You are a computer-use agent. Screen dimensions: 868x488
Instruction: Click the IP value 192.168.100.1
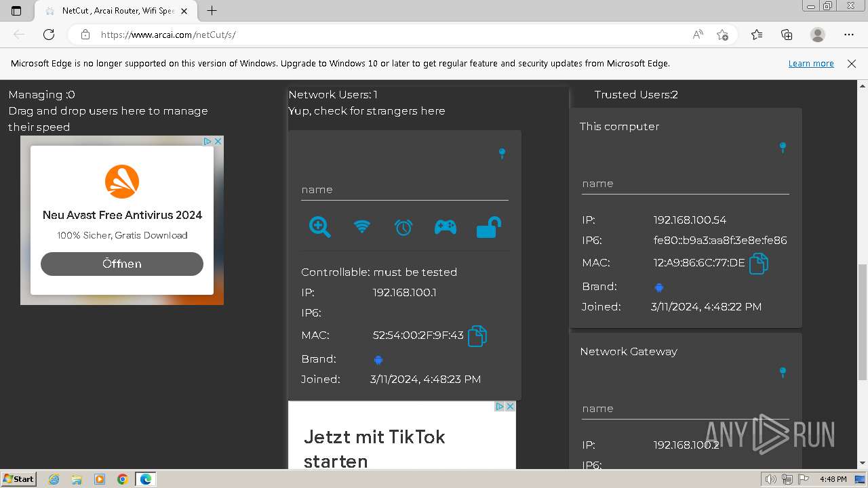405,293
